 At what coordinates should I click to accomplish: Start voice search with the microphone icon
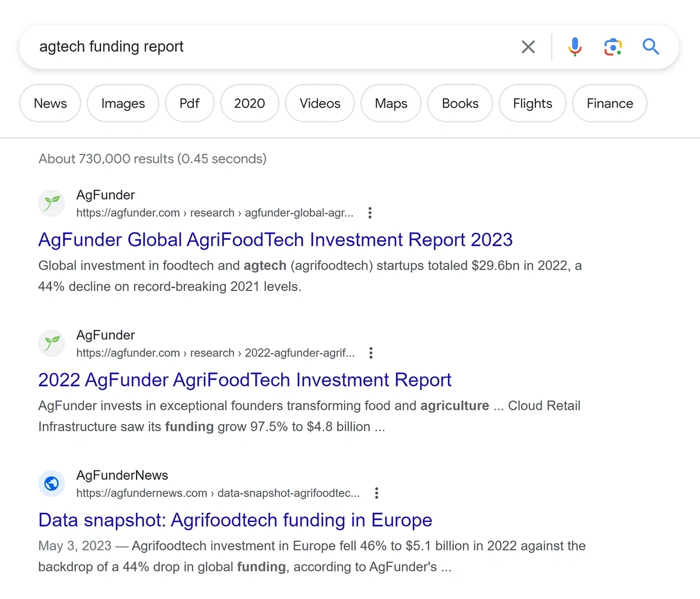click(x=575, y=47)
